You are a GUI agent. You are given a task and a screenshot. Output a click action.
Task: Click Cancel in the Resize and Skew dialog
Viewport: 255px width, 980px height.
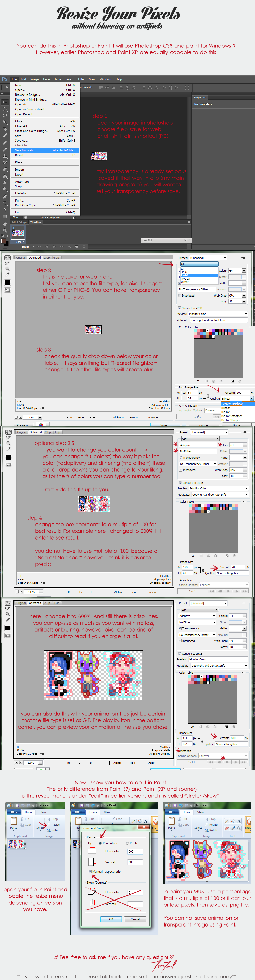[x=135, y=919]
